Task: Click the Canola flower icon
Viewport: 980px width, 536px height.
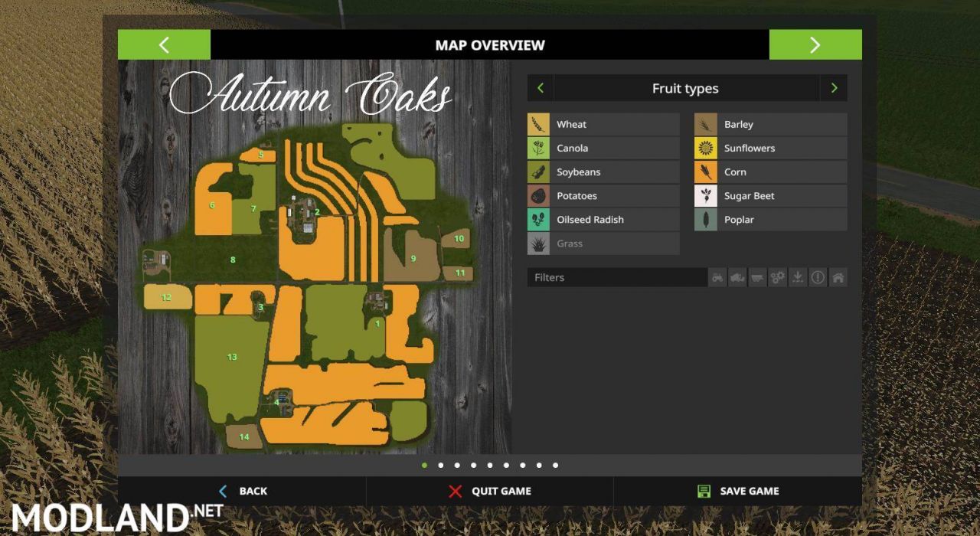Action: (538, 149)
